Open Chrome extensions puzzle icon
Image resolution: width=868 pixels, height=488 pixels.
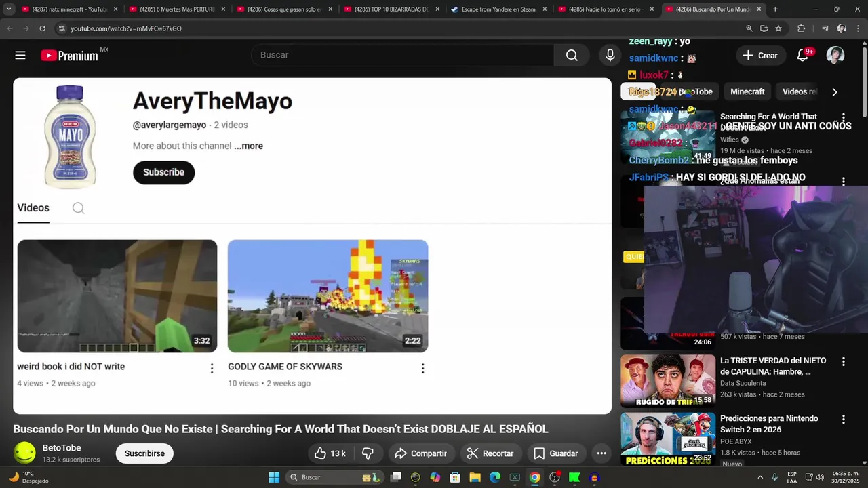[801, 28]
